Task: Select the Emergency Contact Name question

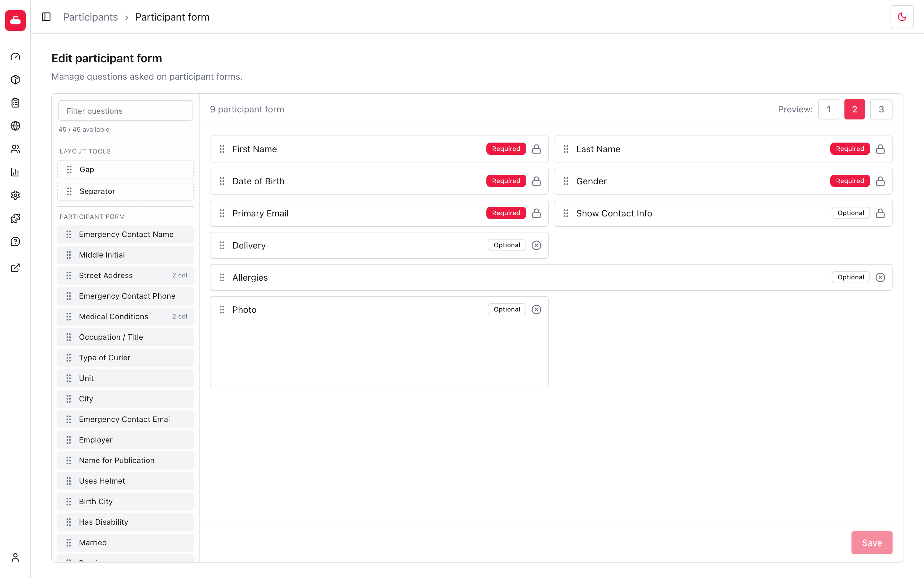Action: click(x=125, y=234)
